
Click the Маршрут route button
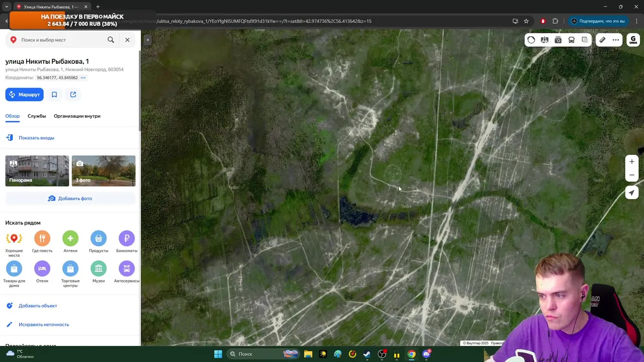(24, 95)
